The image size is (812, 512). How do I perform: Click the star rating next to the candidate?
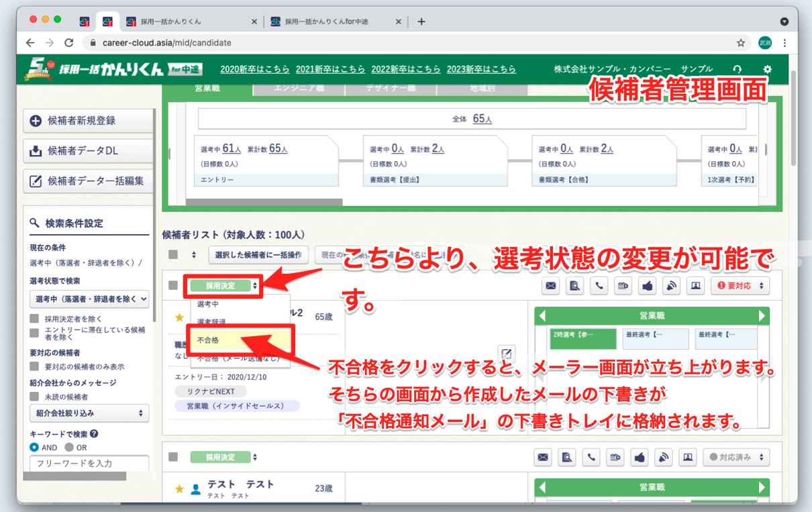(x=179, y=317)
